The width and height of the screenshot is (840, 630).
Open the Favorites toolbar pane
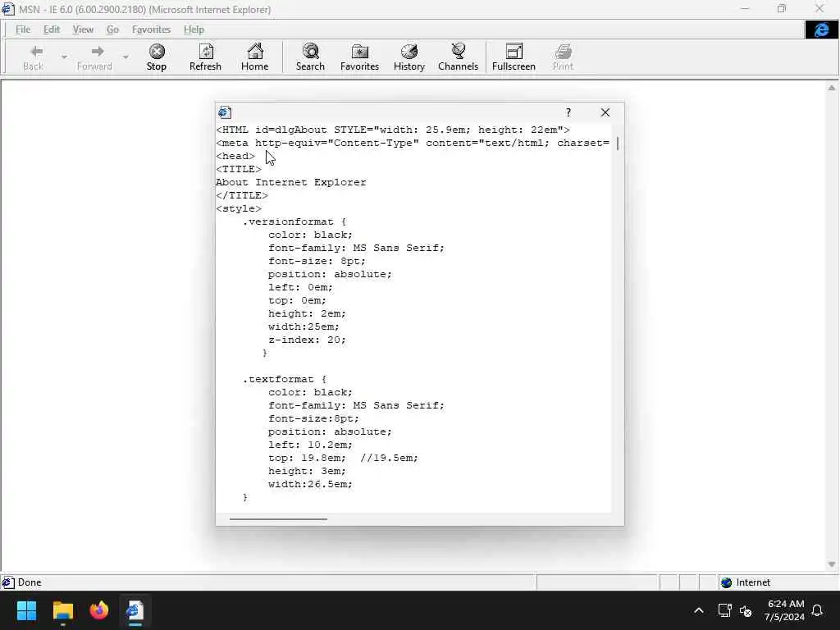click(359, 57)
